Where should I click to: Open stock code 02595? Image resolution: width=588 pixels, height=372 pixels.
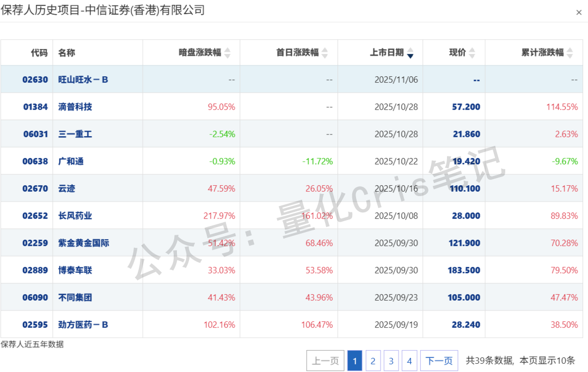click(35, 325)
